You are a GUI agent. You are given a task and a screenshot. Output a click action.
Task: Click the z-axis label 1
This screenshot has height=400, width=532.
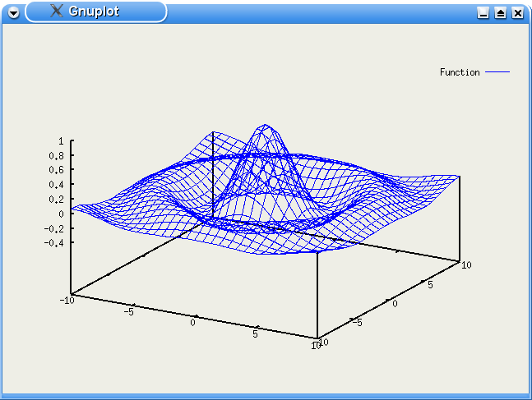click(x=61, y=141)
